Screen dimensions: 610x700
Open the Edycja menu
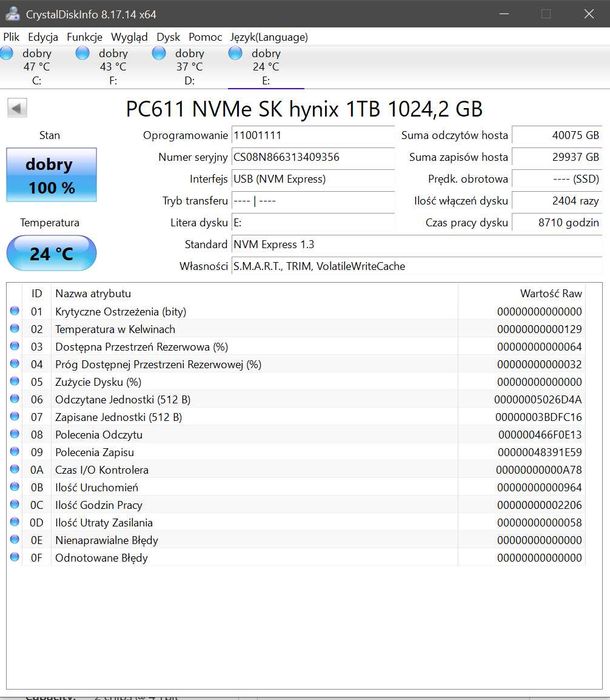point(43,37)
